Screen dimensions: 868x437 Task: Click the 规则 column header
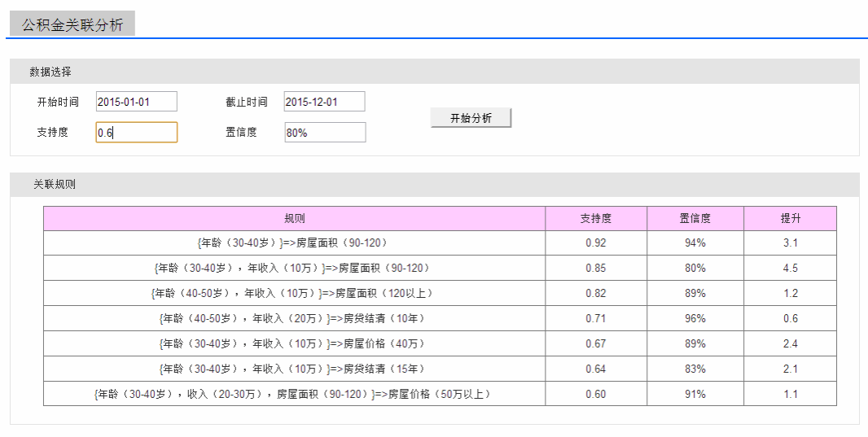pyautogui.click(x=294, y=219)
